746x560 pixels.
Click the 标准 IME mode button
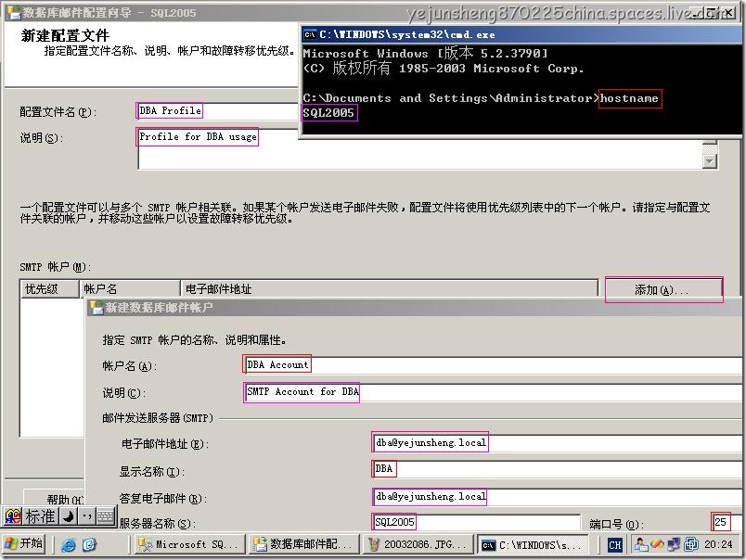[41, 516]
